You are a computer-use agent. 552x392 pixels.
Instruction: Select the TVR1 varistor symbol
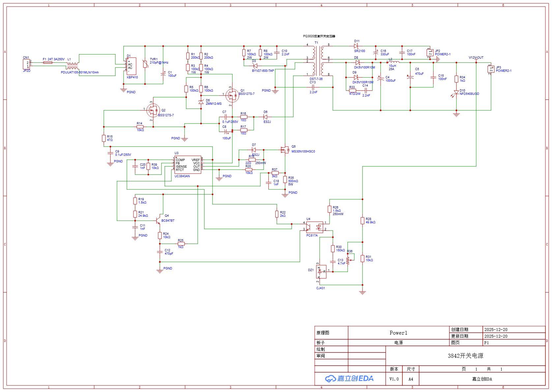145,64
